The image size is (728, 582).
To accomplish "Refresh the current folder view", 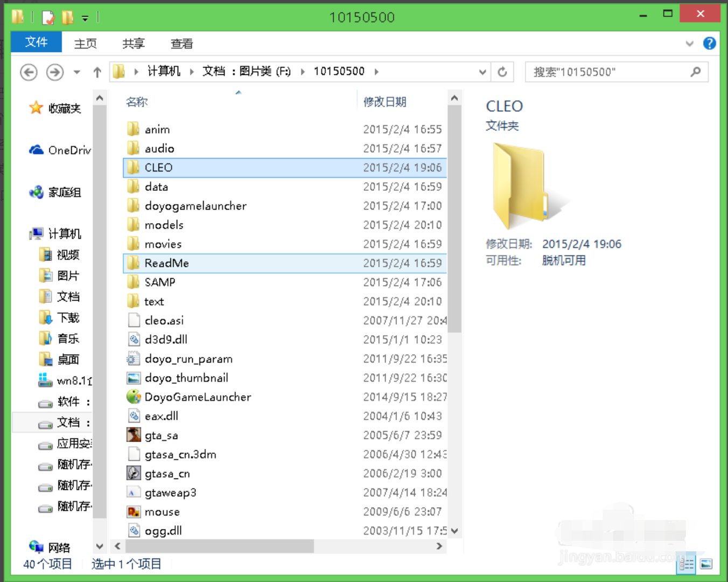I will click(x=502, y=72).
